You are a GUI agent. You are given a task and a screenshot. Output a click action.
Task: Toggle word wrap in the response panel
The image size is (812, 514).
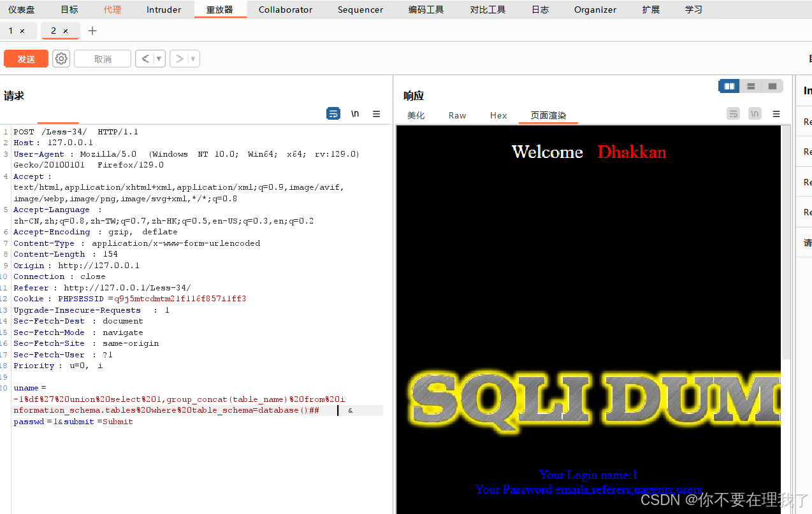tap(734, 113)
